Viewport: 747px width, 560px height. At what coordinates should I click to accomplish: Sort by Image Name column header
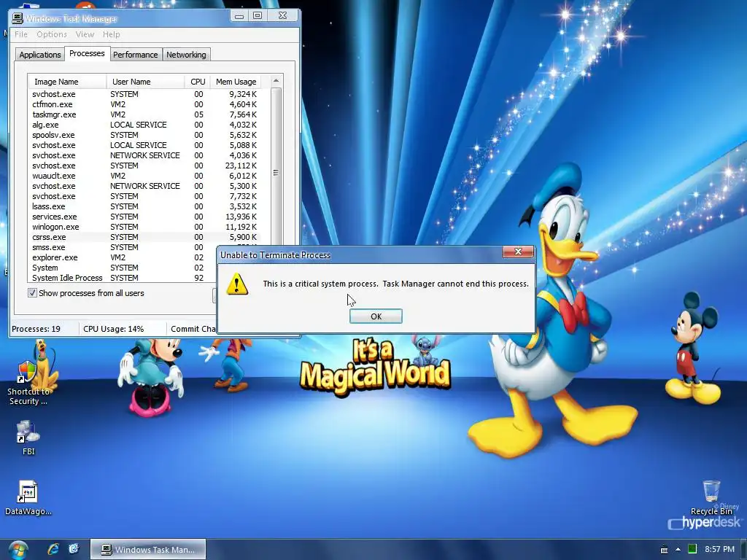click(67, 82)
